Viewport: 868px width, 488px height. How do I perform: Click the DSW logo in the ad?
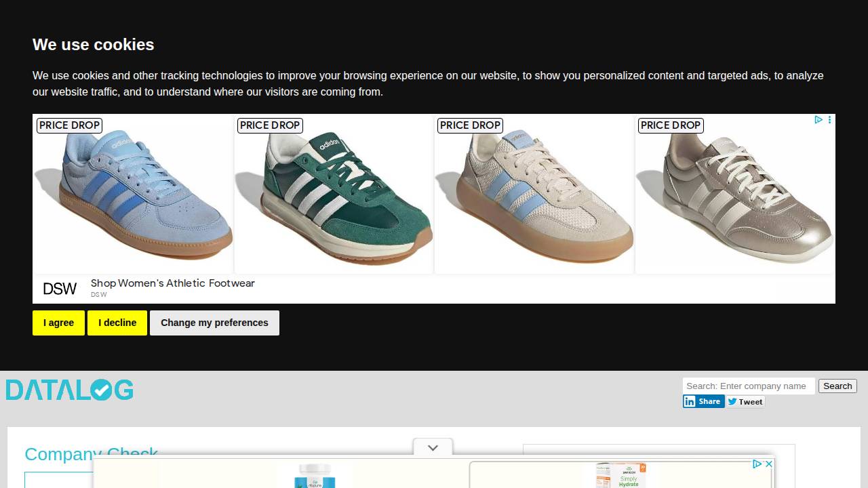[x=60, y=289]
